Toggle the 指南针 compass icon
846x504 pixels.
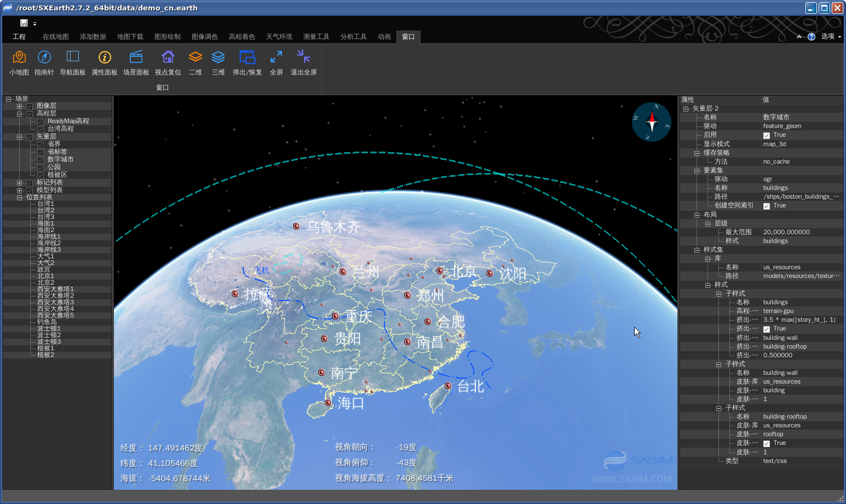coord(44,57)
